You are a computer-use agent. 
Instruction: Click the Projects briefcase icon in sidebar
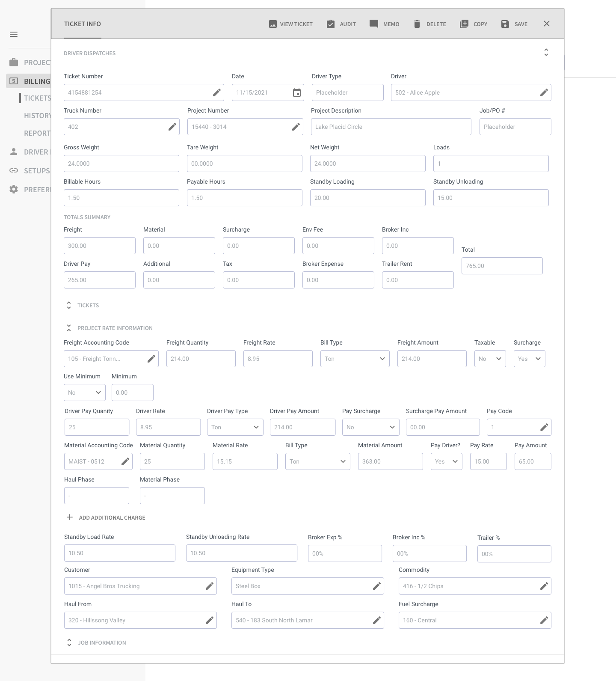[x=14, y=62]
